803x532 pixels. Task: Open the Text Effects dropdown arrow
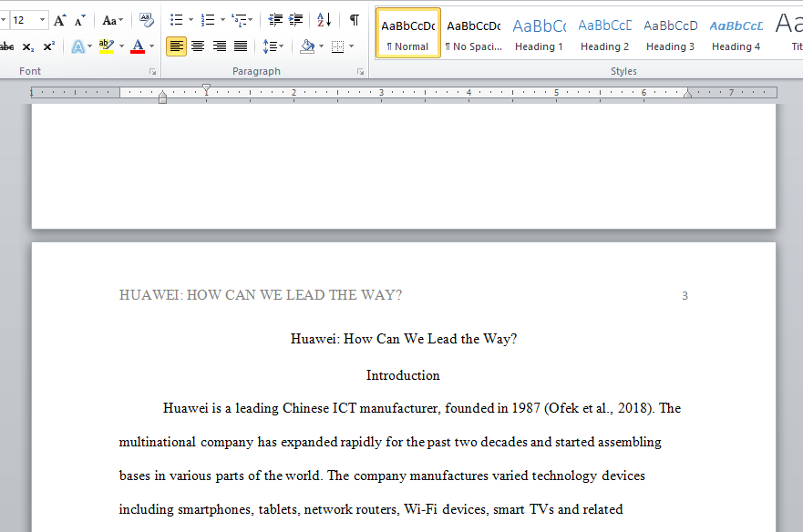coord(89,46)
